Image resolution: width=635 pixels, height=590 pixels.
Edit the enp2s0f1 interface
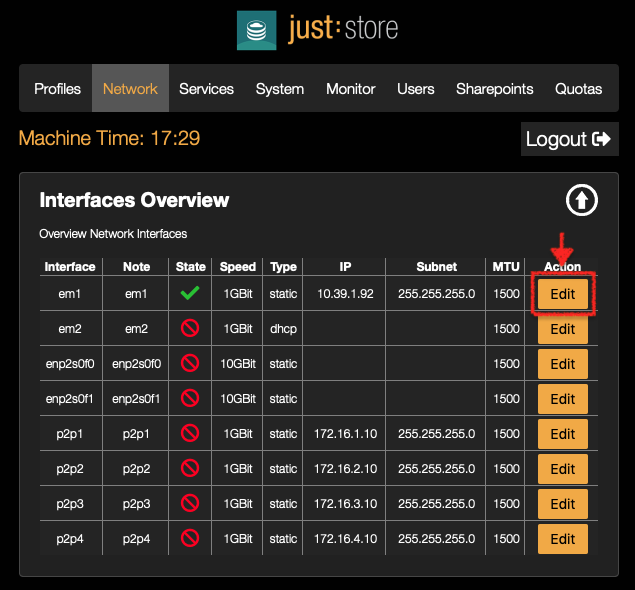pos(563,399)
